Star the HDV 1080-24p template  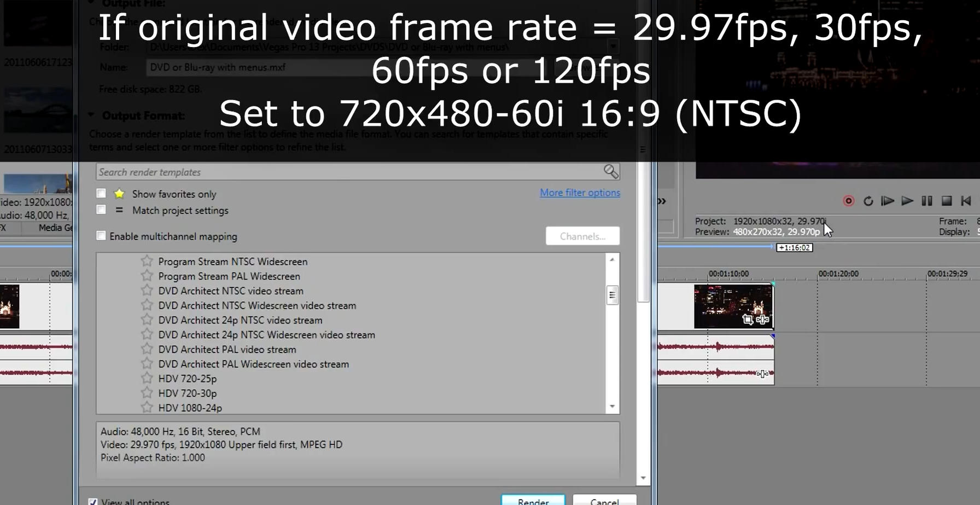pyautogui.click(x=147, y=407)
